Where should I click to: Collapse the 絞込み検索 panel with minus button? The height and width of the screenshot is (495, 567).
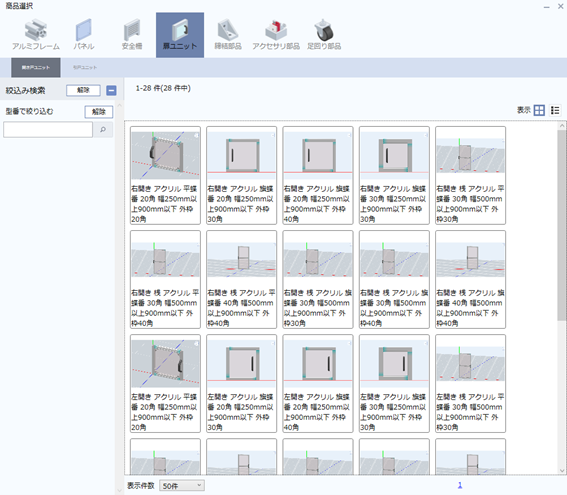tap(111, 90)
